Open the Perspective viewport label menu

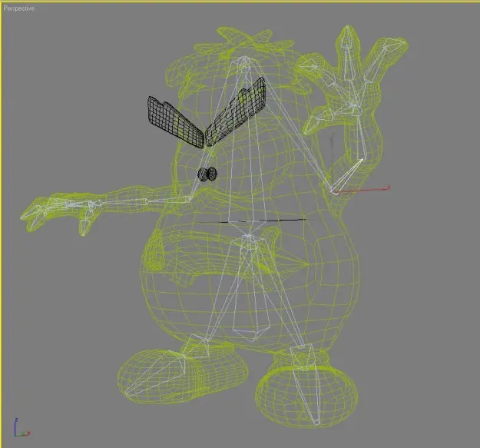18,8
